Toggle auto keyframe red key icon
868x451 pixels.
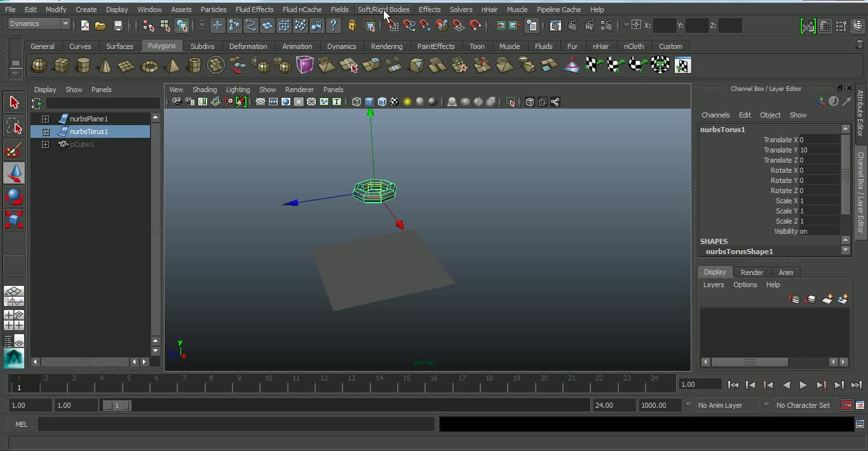pyautogui.click(x=846, y=405)
